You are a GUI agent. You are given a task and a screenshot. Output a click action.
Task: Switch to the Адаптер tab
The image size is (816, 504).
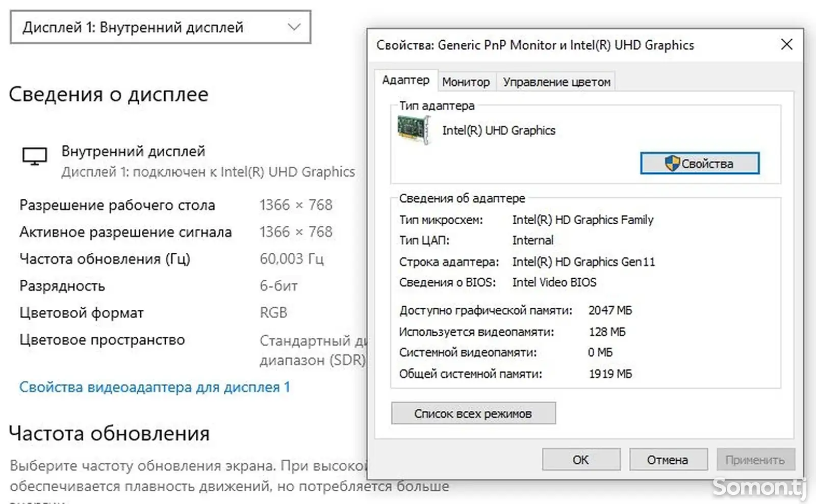(406, 81)
